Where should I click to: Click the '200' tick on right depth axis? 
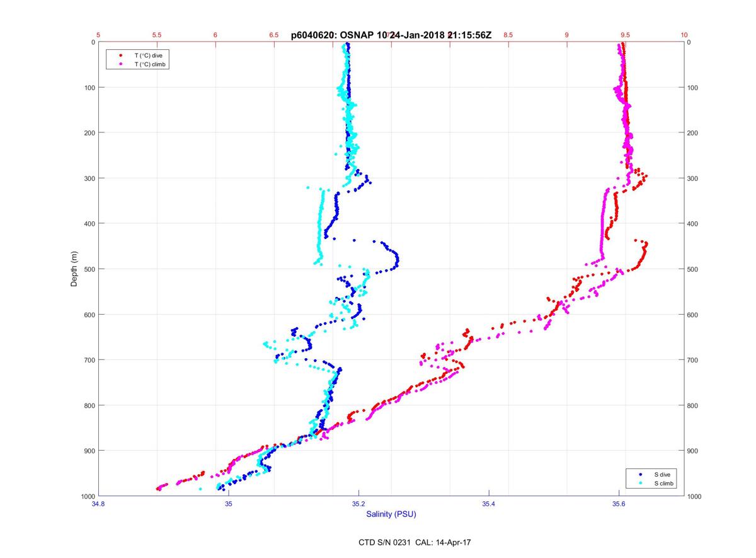pyautogui.click(x=694, y=133)
